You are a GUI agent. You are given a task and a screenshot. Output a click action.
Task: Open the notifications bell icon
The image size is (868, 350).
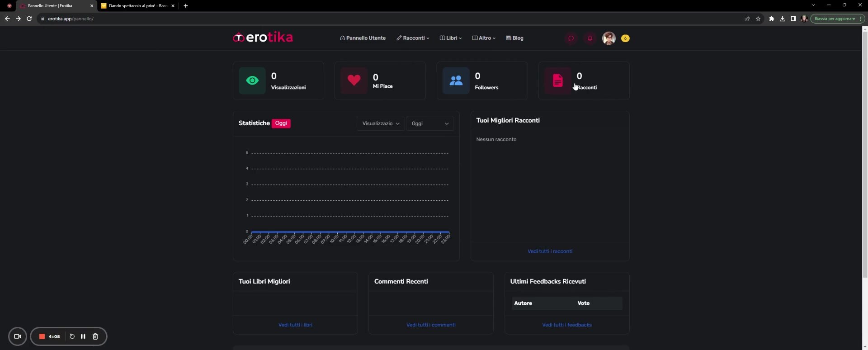point(590,38)
